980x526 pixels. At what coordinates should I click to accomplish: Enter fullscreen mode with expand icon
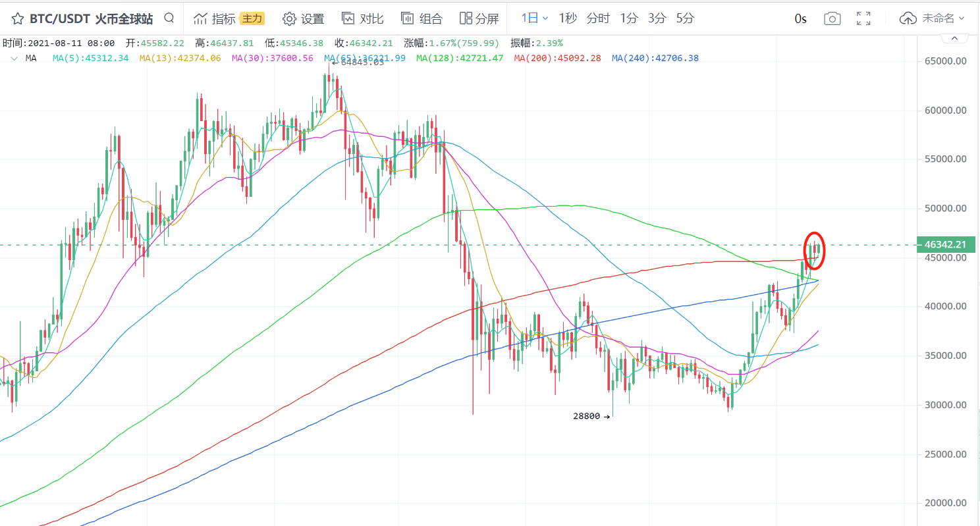(864, 18)
